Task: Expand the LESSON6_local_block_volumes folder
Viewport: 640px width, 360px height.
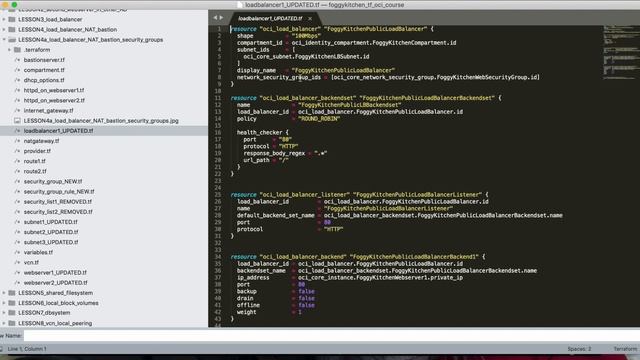Action: point(4,303)
